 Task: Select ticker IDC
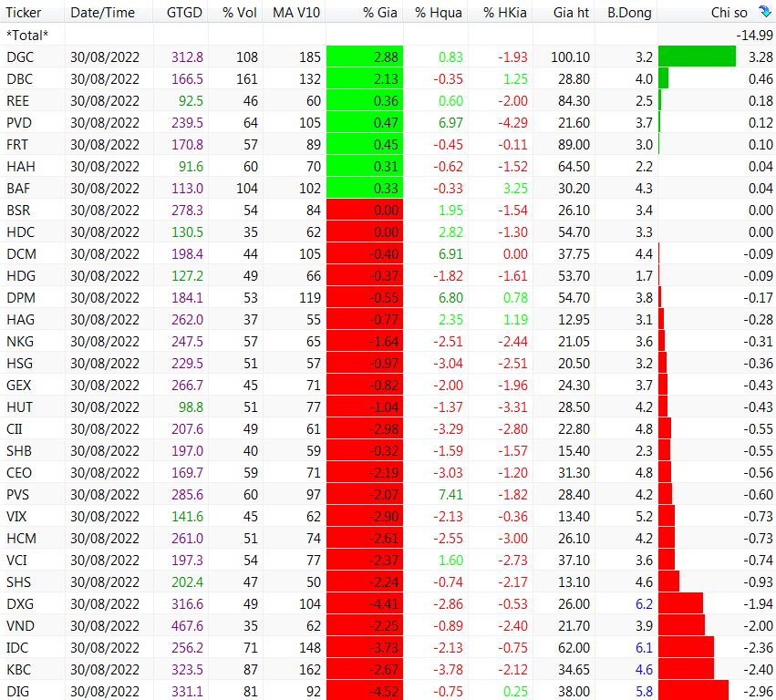(16, 647)
